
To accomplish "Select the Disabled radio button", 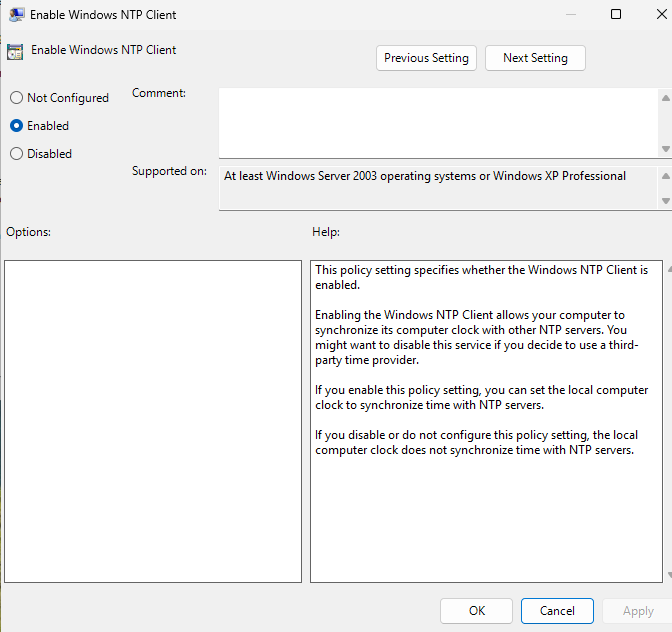I will point(16,153).
